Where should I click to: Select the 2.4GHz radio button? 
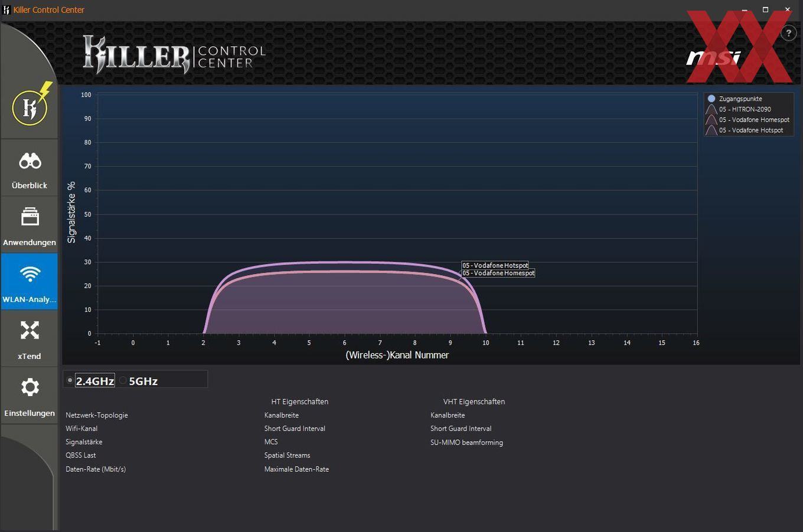(x=70, y=381)
